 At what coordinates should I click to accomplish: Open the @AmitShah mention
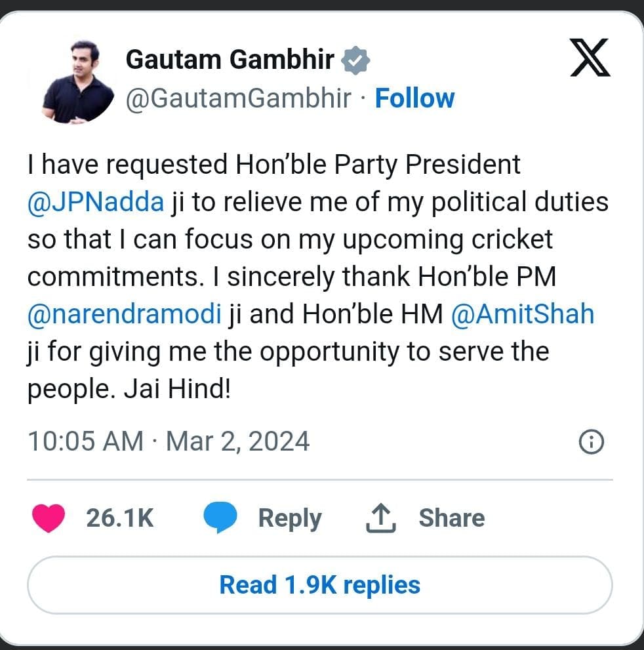coord(523,315)
